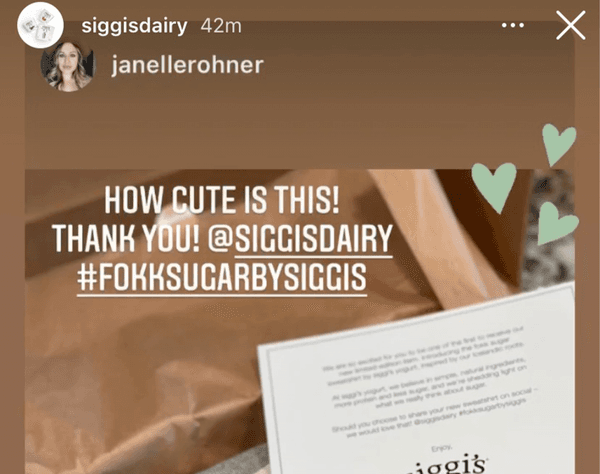Tap the largest green heart sticker
The image size is (600, 474).
[x=495, y=187]
